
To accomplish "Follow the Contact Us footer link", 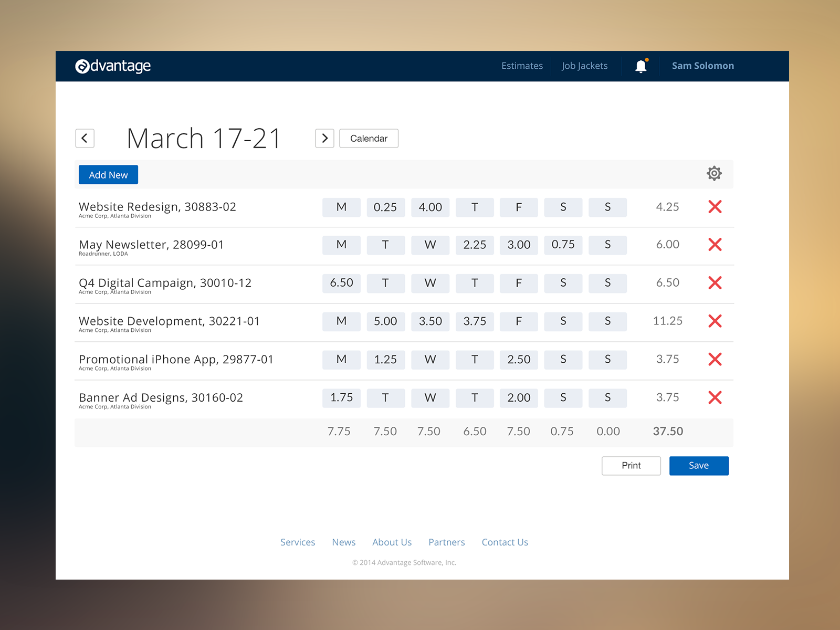I will 505,542.
